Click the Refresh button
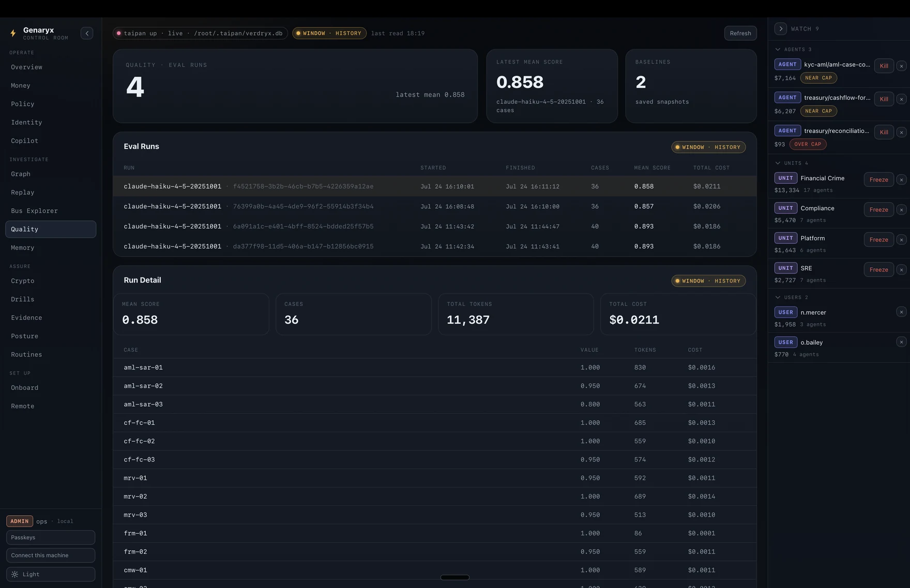Screen dimensions: 910x588 740,33
